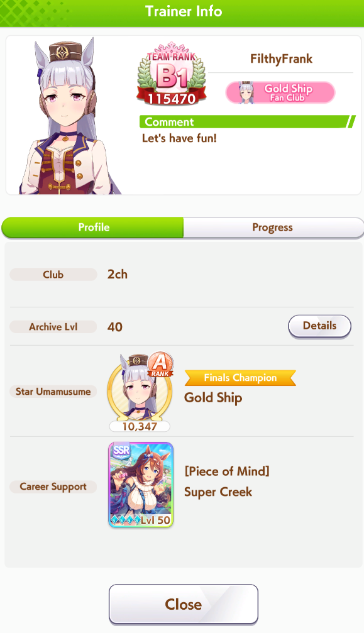Screen dimensions: 364x633
Task: Switch to the Progress tab
Action: coord(273,228)
